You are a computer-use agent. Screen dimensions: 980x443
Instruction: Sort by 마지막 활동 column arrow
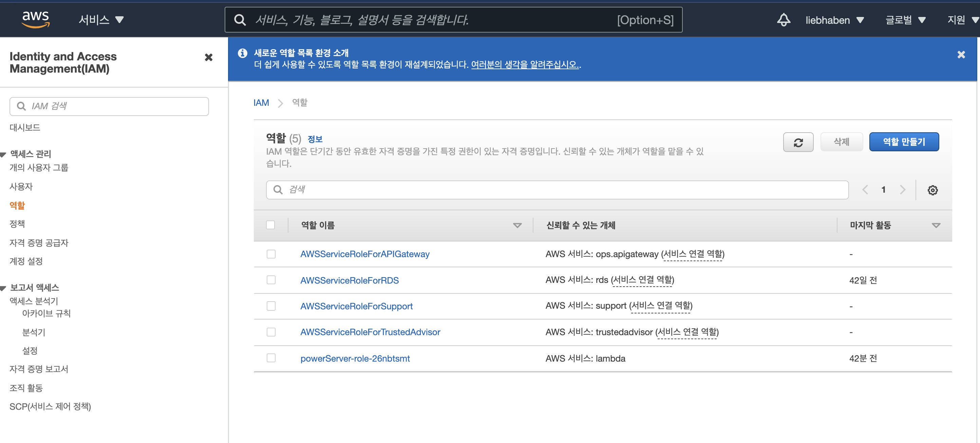click(x=936, y=226)
